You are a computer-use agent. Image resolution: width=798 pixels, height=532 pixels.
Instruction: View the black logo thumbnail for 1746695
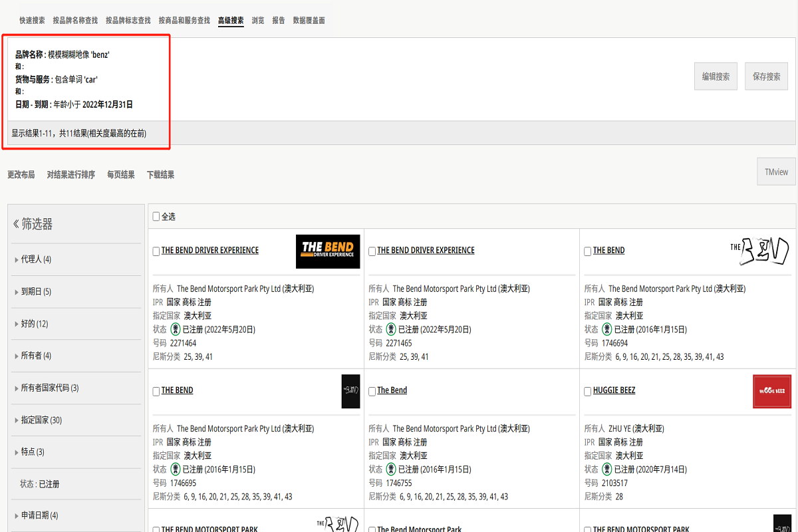point(350,391)
